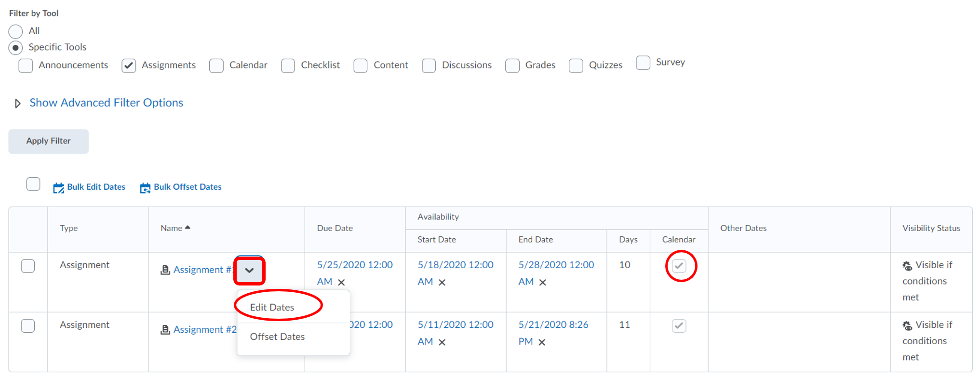The image size is (980, 389).
Task: Click the Visibility Status column header
Action: [x=931, y=228]
